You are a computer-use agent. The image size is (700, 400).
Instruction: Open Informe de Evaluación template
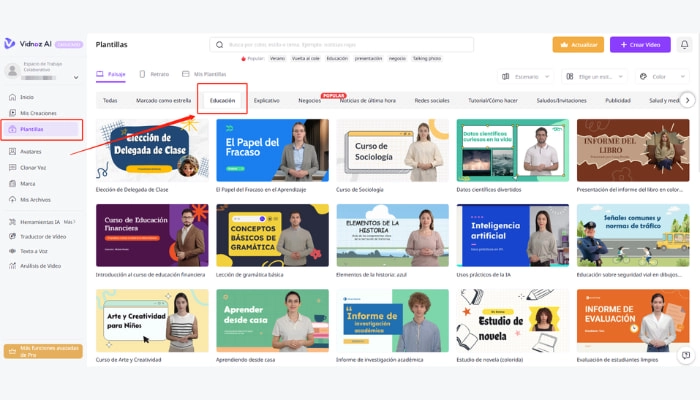click(633, 321)
